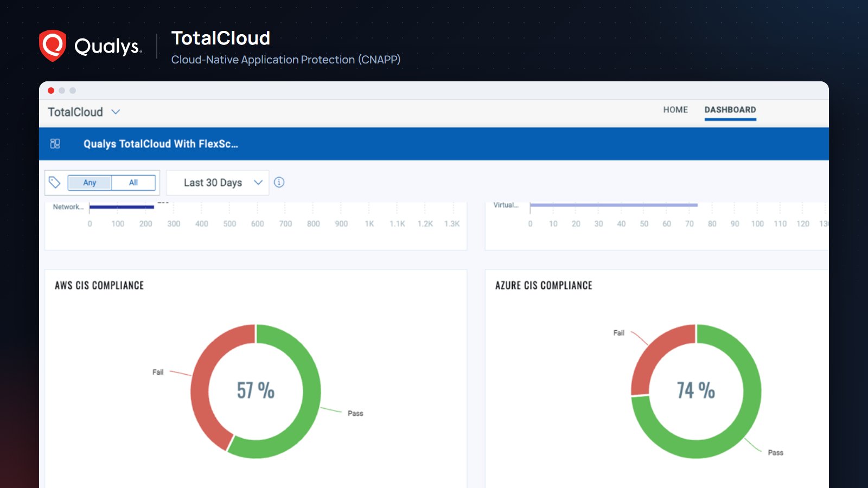Screen dimensions: 868x488
Task: Click the 74 % value in Azure chart
Action: click(x=696, y=390)
